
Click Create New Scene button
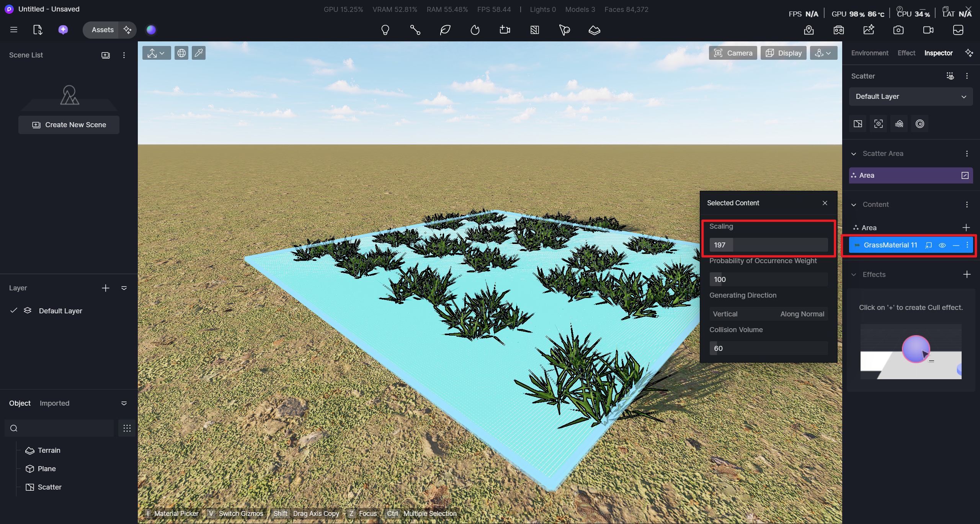69,125
